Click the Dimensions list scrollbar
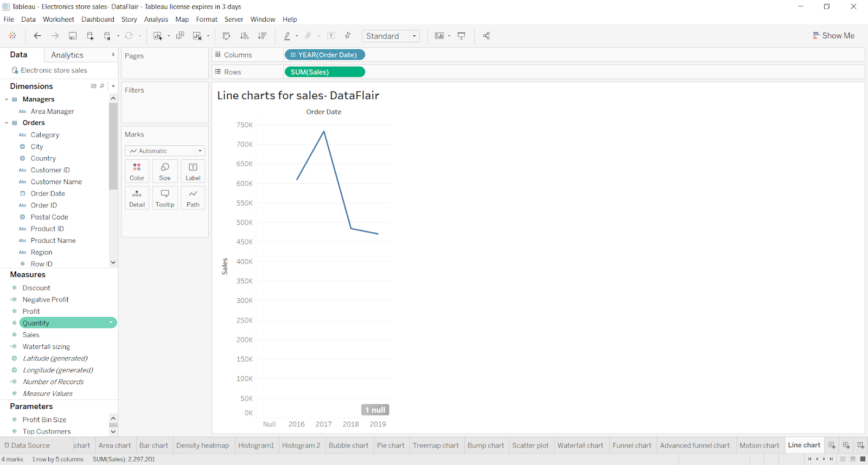 pos(113,146)
